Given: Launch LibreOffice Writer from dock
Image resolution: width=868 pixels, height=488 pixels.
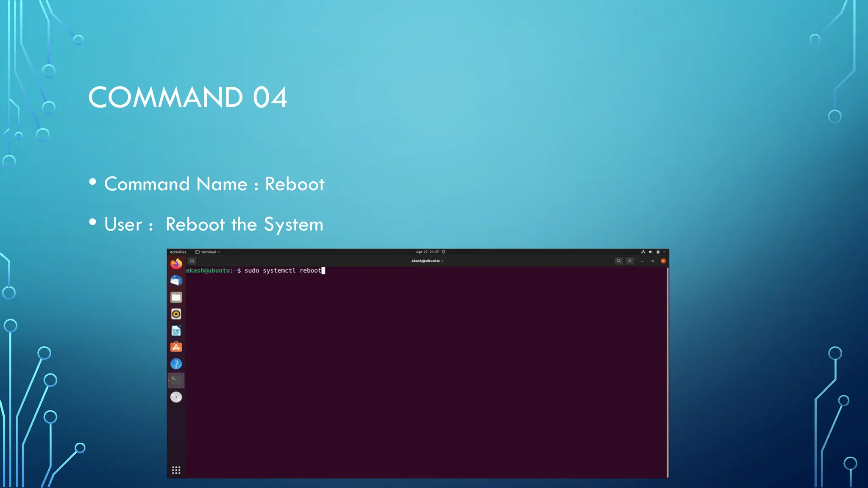Looking at the screenshot, I should [176, 330].
